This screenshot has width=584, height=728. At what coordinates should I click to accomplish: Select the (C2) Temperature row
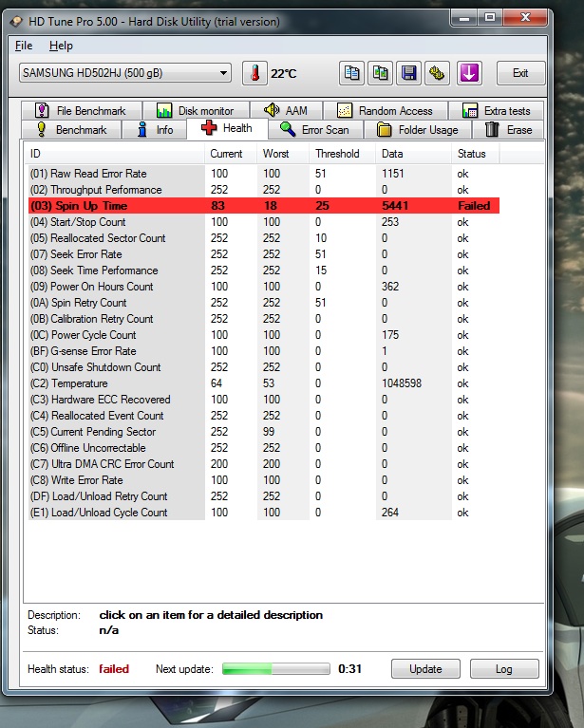point(264,383)
